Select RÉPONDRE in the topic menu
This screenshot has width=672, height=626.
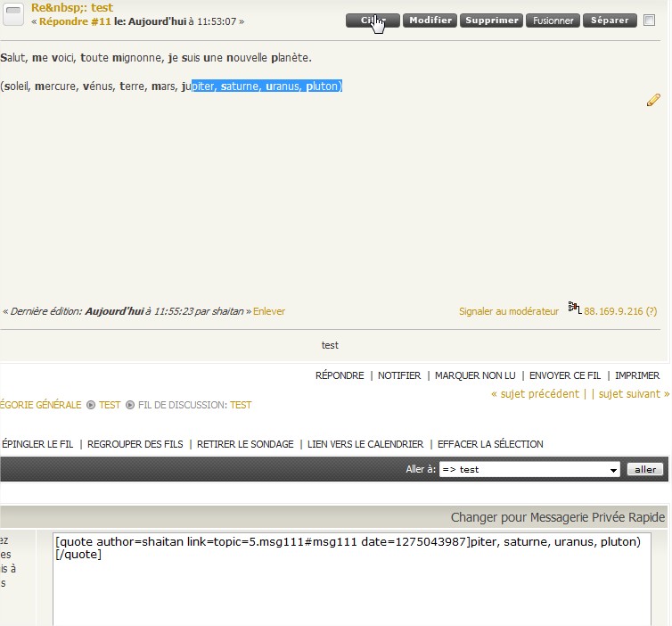[340, 375]
